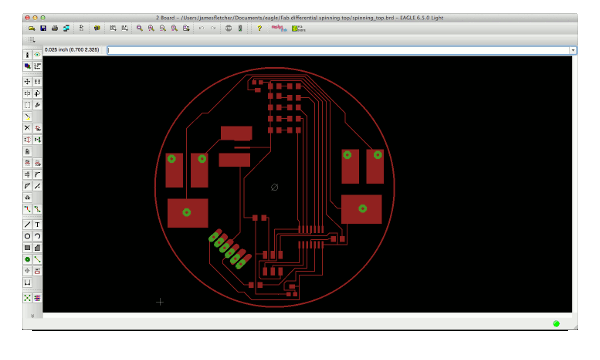
Task: Select the Mark tool
Action: [x=37, y=66]
